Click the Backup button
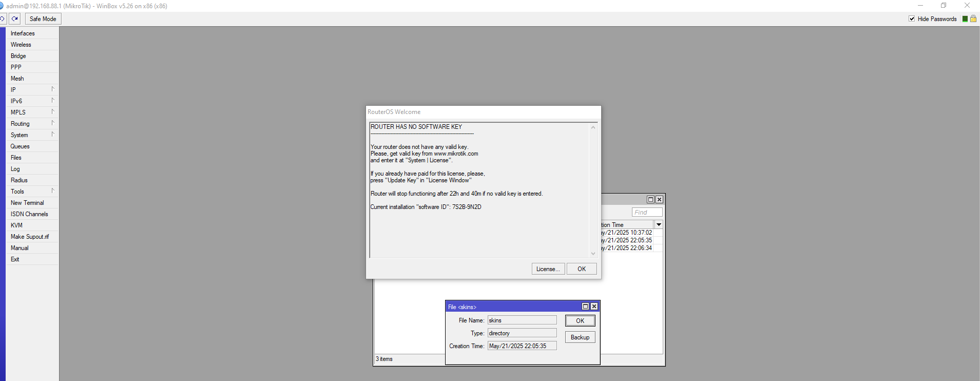Screen dimensions: 980x381 coord(580,337)
